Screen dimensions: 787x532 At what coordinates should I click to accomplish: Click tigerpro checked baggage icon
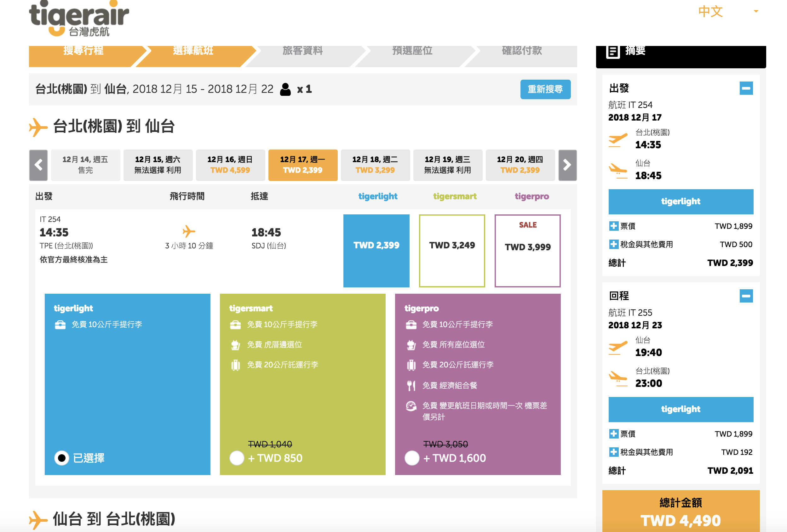(x=411, y=365)
